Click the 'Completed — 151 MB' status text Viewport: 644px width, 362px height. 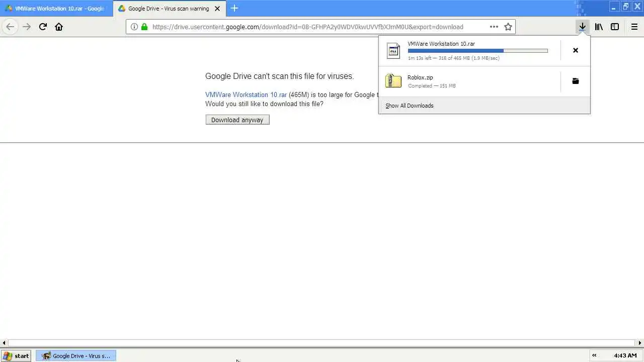click(432, 86)
